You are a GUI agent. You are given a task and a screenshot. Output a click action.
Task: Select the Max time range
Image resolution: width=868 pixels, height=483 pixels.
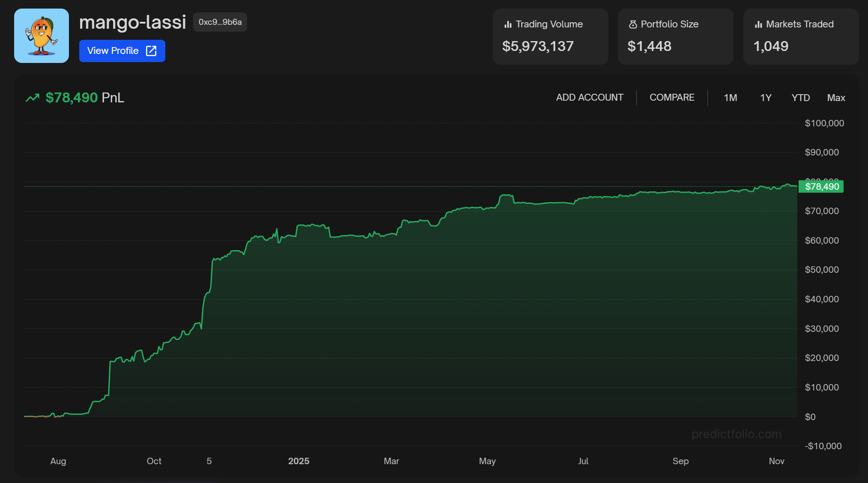[x=836, y=98]
